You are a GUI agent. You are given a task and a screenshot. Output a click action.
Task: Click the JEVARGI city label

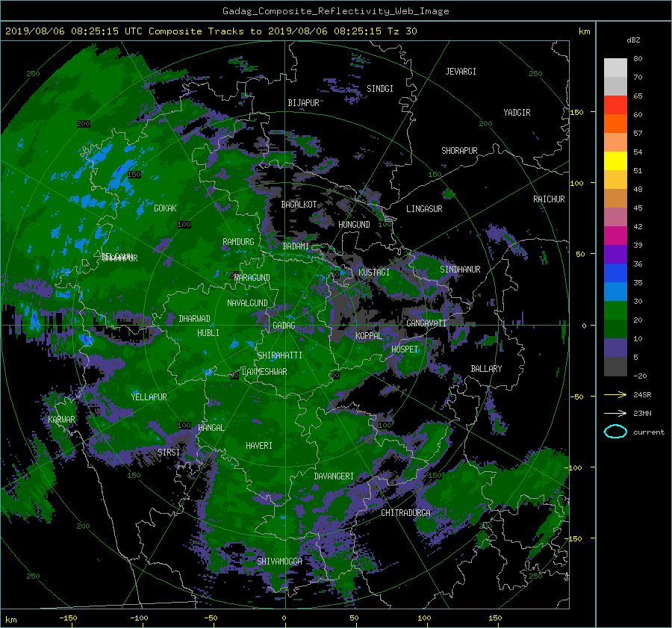click(461, 72)
